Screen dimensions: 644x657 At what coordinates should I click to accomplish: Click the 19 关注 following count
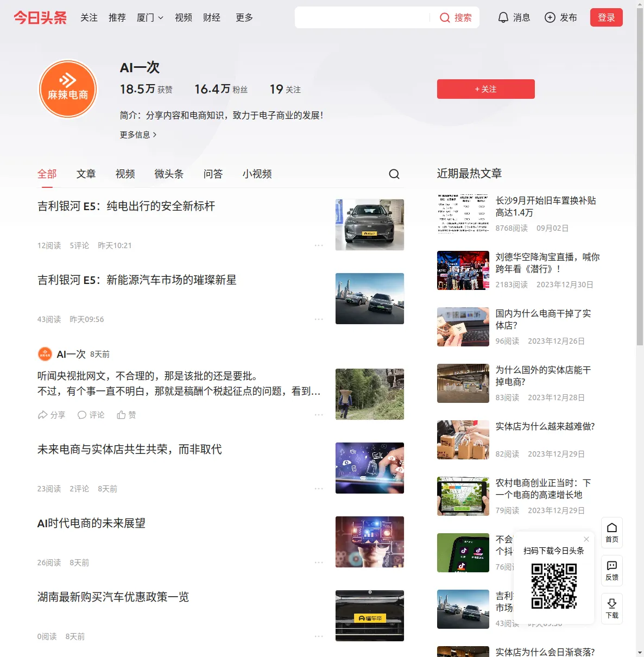coord(285,89)
